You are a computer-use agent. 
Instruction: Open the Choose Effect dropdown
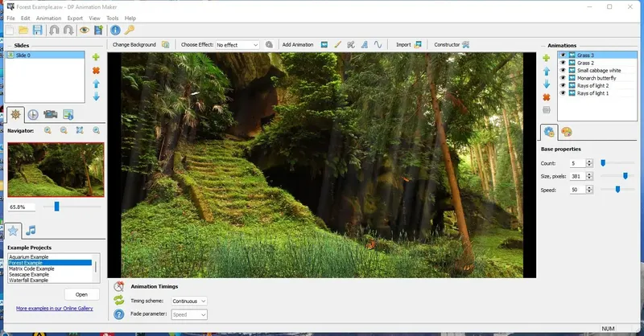(x=237, y=45)
